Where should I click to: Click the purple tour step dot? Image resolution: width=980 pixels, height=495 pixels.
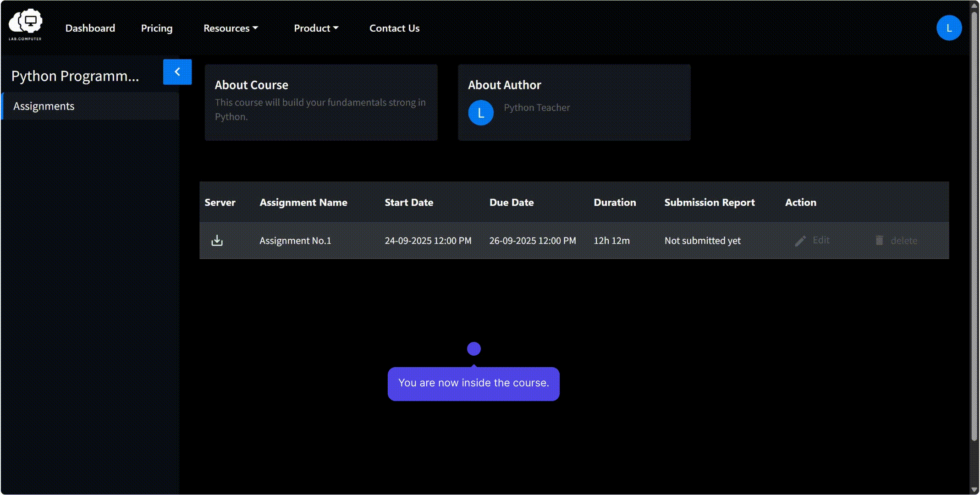(x=473, y=349)
